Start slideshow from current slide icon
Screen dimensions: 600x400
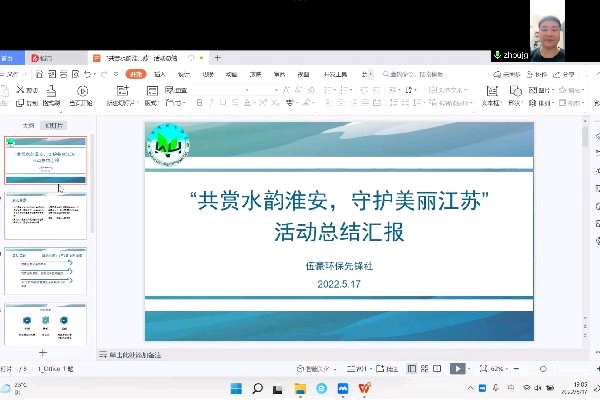[84, 95]
